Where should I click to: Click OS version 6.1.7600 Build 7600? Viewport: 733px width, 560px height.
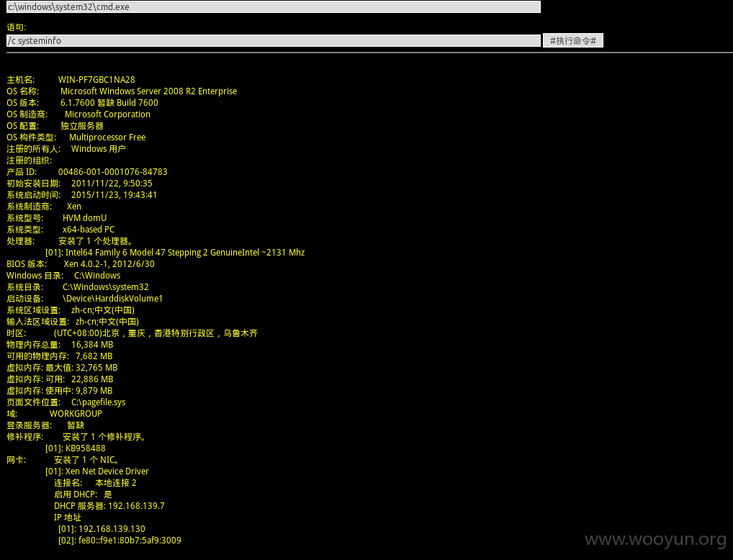pos(109,103)
